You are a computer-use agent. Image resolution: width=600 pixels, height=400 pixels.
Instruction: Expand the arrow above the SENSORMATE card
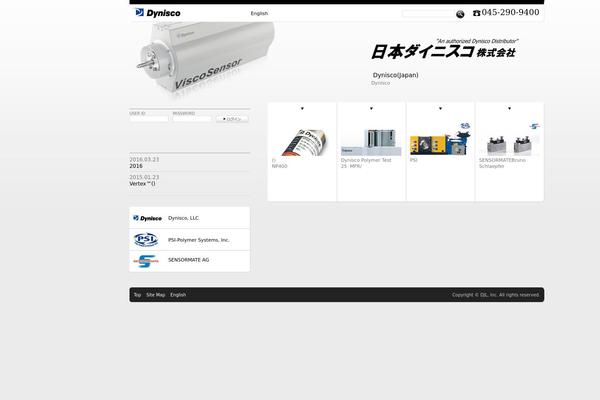[x=509, y=109]
